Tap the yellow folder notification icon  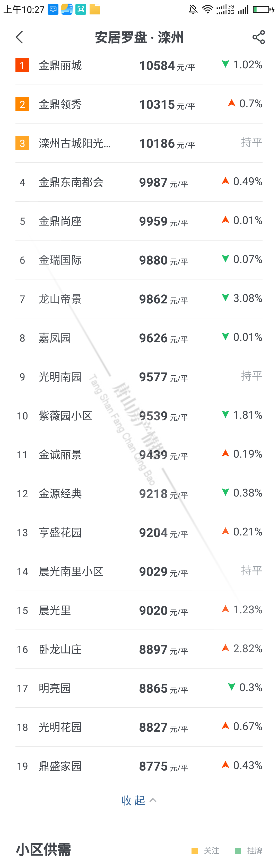click(x=95, y=9)
